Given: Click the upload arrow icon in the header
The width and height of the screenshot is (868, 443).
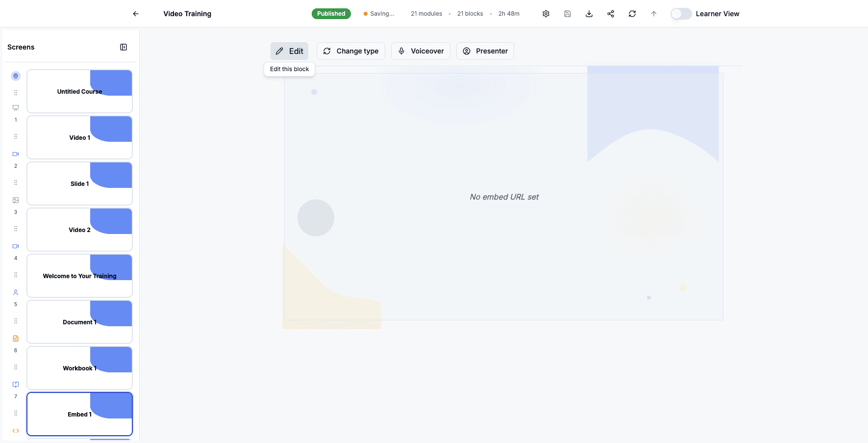Looking at the screenshot, I should (653, 13).
